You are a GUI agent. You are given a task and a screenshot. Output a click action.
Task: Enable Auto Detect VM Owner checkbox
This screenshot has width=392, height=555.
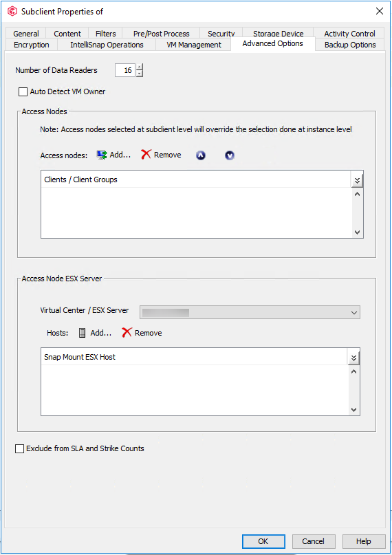coord(23,91)
